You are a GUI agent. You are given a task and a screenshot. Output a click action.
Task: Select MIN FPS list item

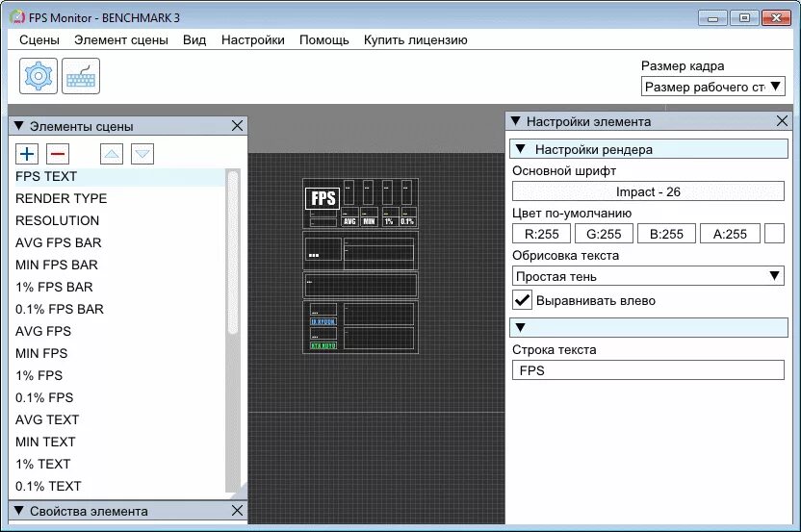[120, 353]
